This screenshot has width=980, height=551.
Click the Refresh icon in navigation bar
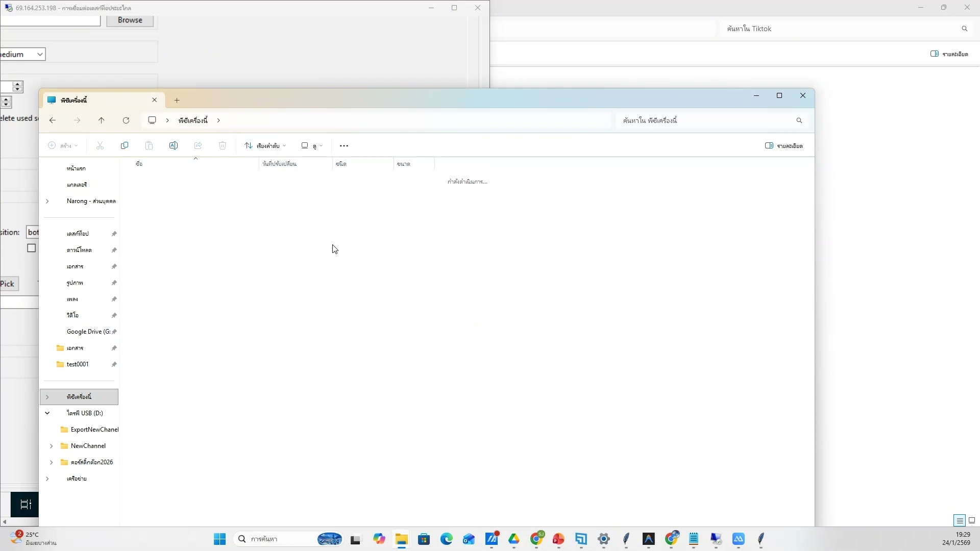pos(126,120)
